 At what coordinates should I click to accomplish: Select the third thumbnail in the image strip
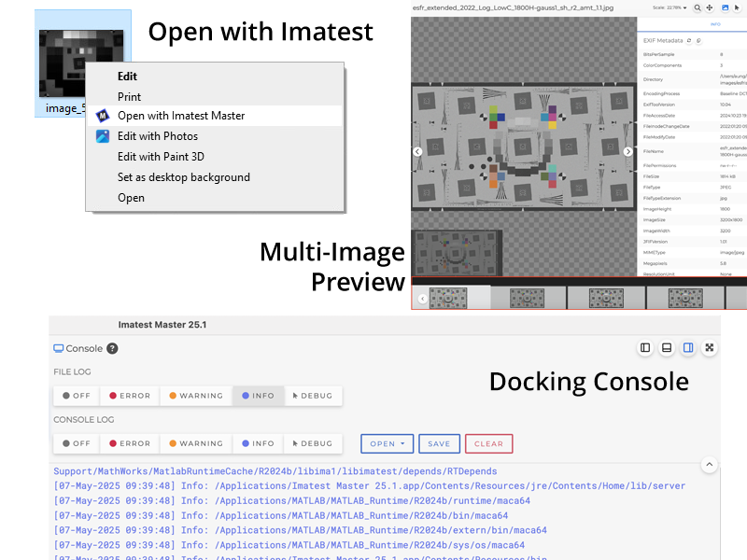pos(606,299)
